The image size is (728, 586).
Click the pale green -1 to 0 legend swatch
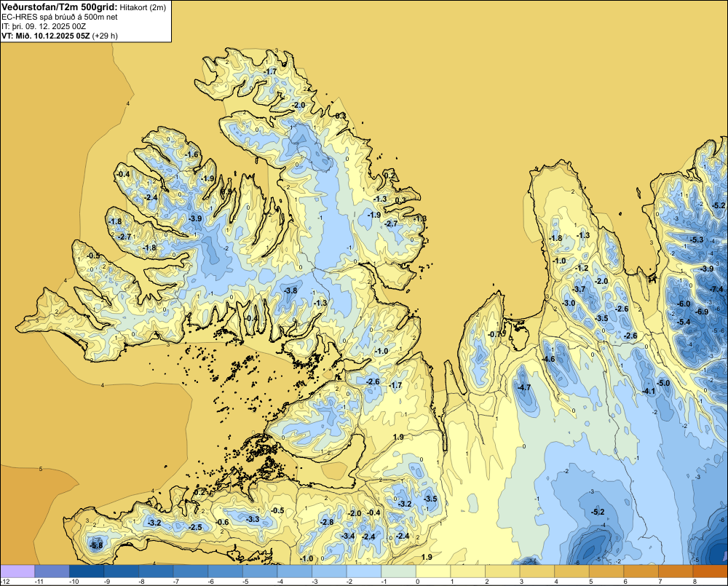[x=399, y=571]
